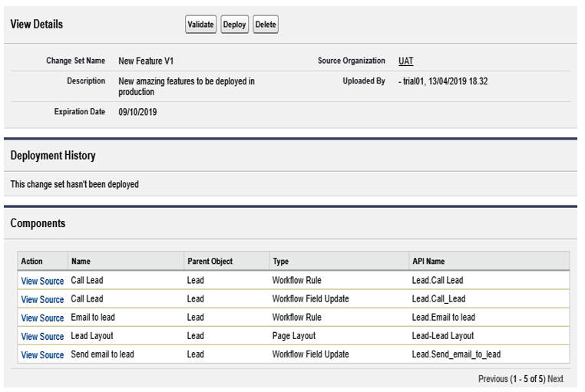Click the Lead.Call_Lead API name cell
Image resolution: width=585 pixels, height=392 pixels.
point(439,299)
